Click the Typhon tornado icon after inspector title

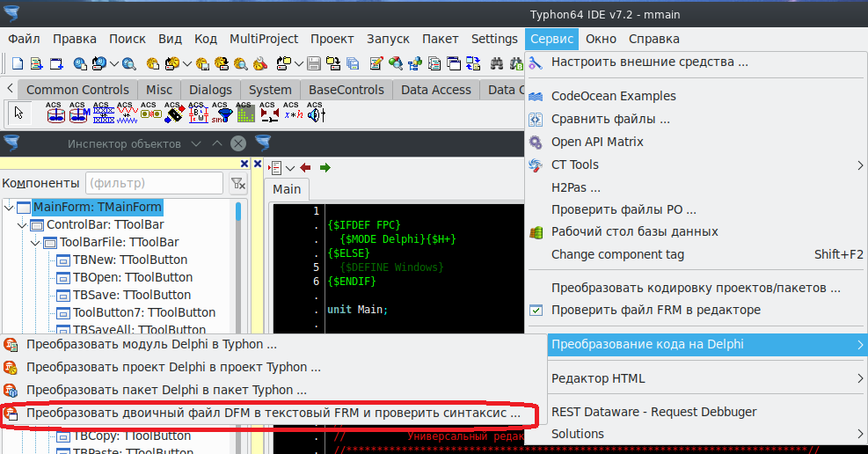[x=263, y=143]
